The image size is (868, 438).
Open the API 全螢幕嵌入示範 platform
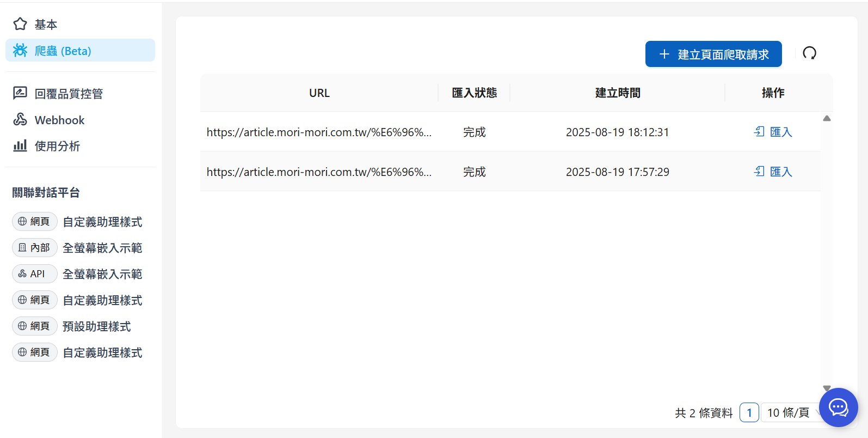102,274
